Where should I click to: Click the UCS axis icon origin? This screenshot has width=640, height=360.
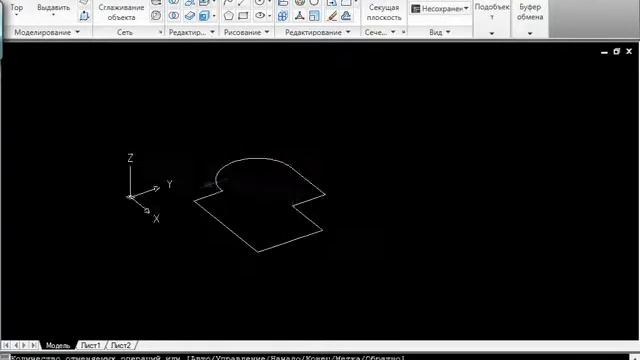click(130, 197)
